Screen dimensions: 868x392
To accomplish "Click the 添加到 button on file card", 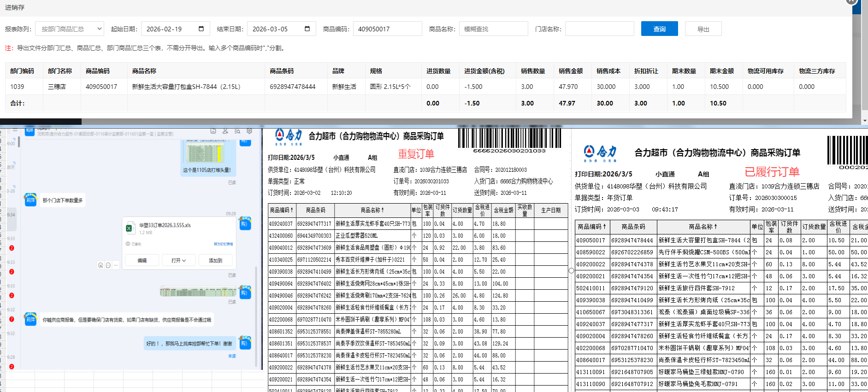I will pyautogui.click(x=215, y=260).
